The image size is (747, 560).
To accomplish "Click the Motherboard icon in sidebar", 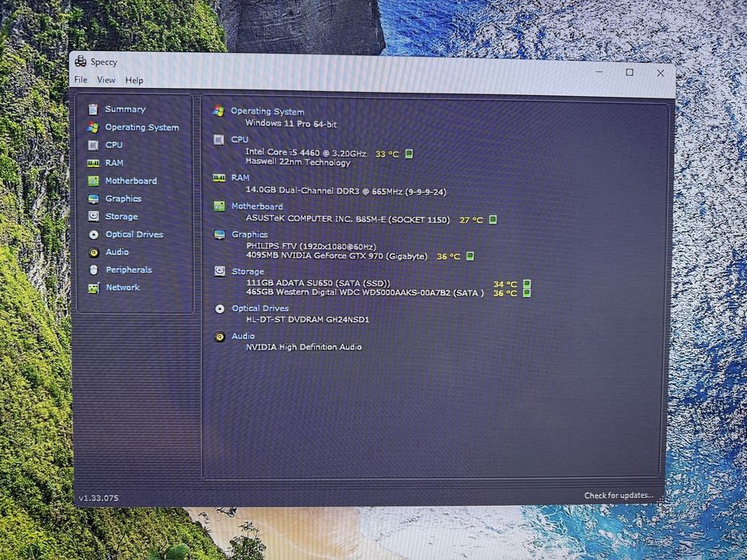I will (94, 181).
